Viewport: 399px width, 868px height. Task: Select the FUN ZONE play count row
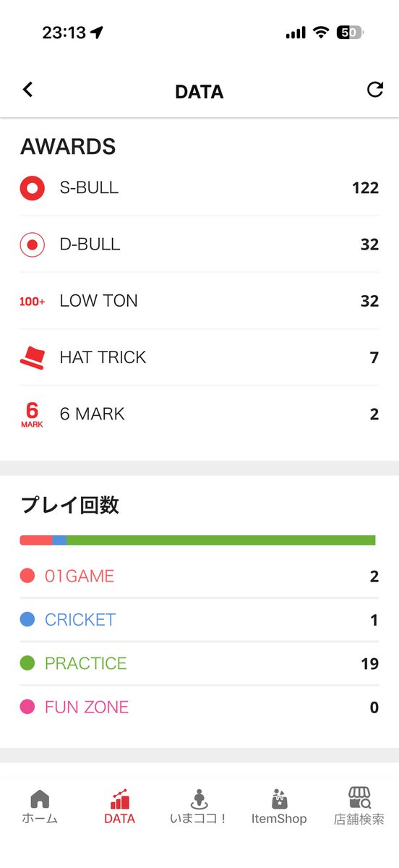(x=199, y=707)
